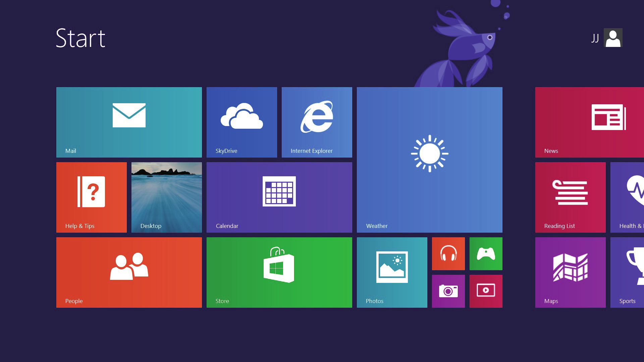The height and width of the screenshot is (362, 644).
Task: Open the Sports trophy tile
Action: pyautogui.click(x=627, y=273)
